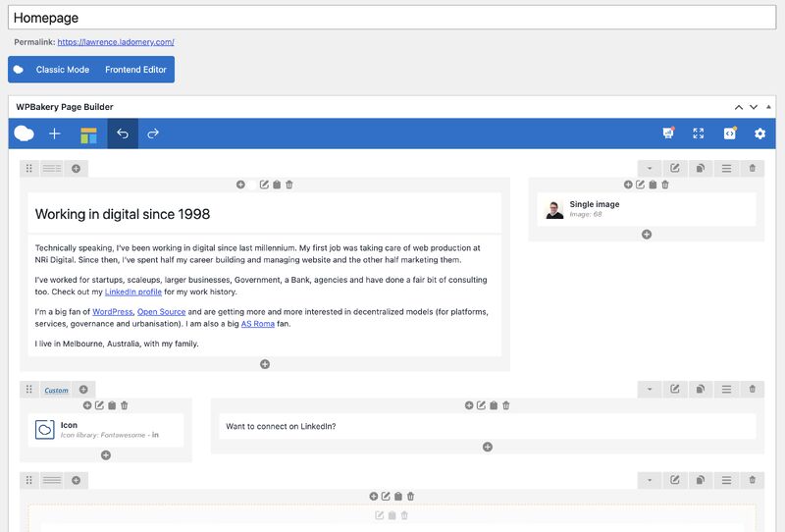Toggle fullscreen builder mode
Image resolution: width=785 pixels, height=532 pixels.
click(699, 133)
